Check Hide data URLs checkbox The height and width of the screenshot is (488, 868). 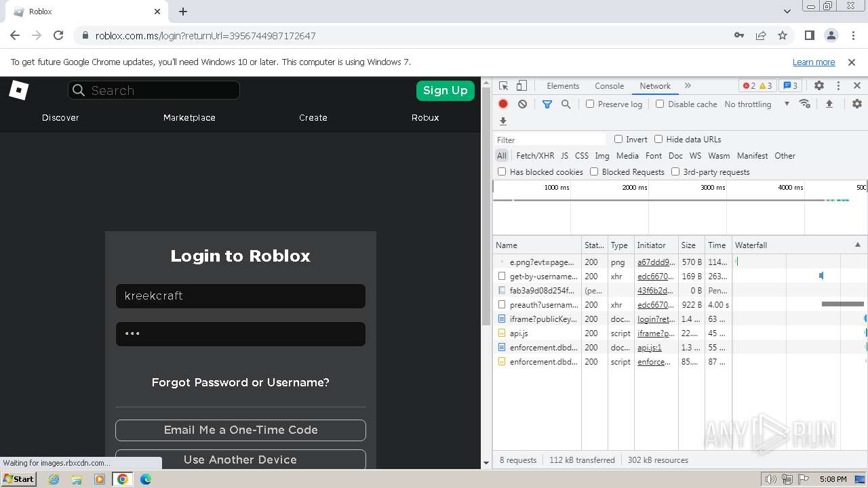coord(658,139)
